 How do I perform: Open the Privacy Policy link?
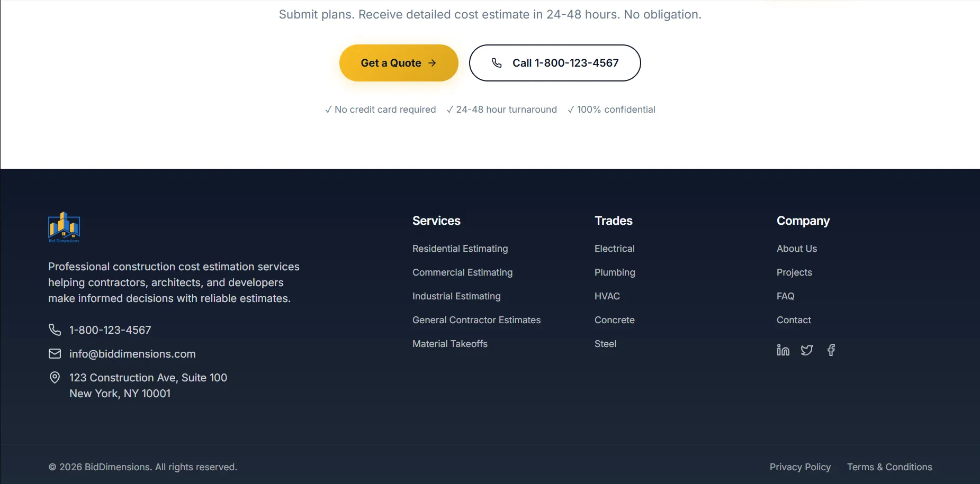pyautogui.click(x=800, y=467)
